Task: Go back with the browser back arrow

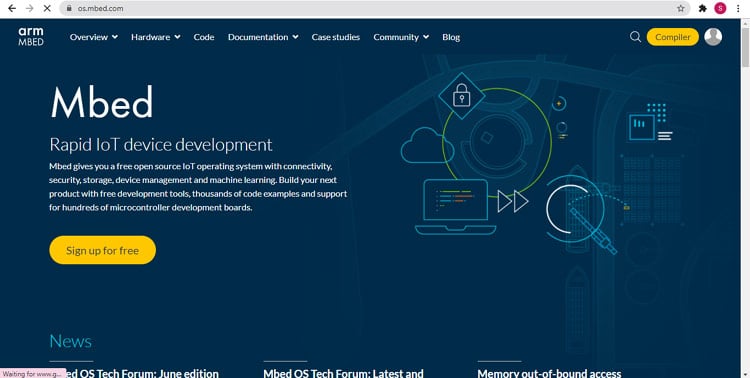Action: [12, 8]
